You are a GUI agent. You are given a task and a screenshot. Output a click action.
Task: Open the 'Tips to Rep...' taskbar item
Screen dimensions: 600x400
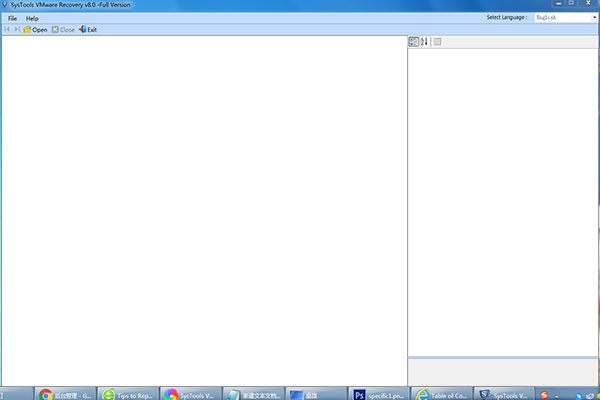128,395
